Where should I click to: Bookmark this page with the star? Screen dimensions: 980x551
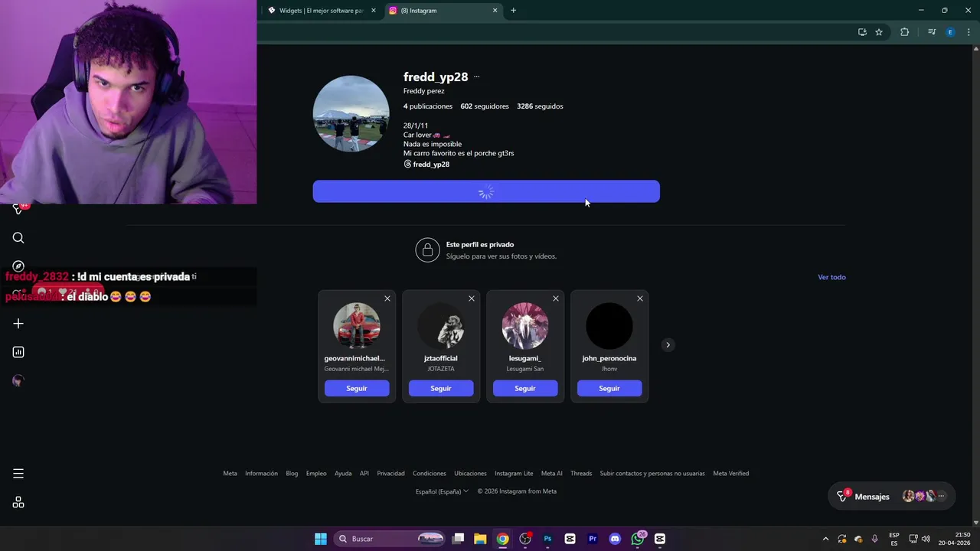click(879, 32)
